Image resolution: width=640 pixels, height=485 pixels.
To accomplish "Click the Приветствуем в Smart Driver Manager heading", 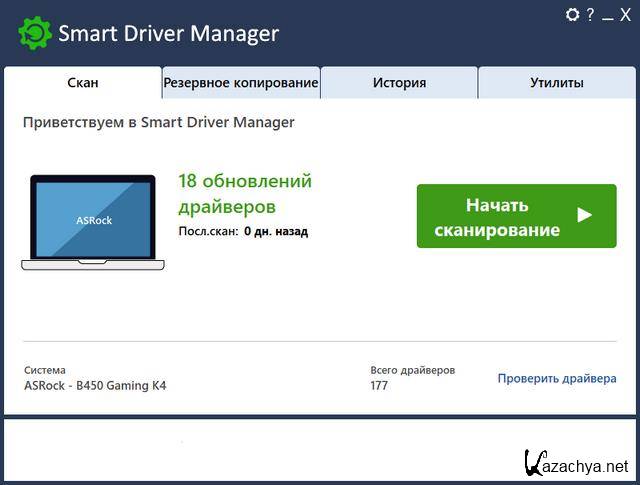I will coord(159,123).
